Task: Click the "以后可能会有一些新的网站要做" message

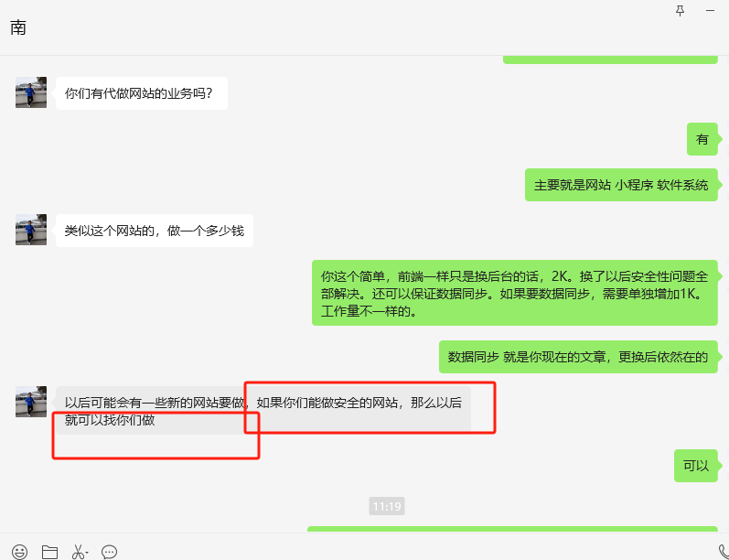Action: coord(263,410)
